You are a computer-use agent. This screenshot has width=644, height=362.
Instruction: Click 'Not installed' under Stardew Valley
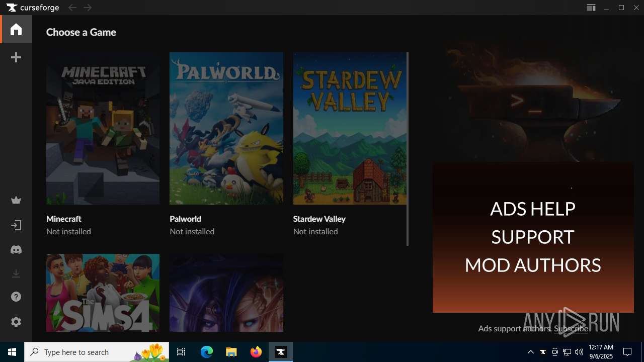tap(315, 231)
